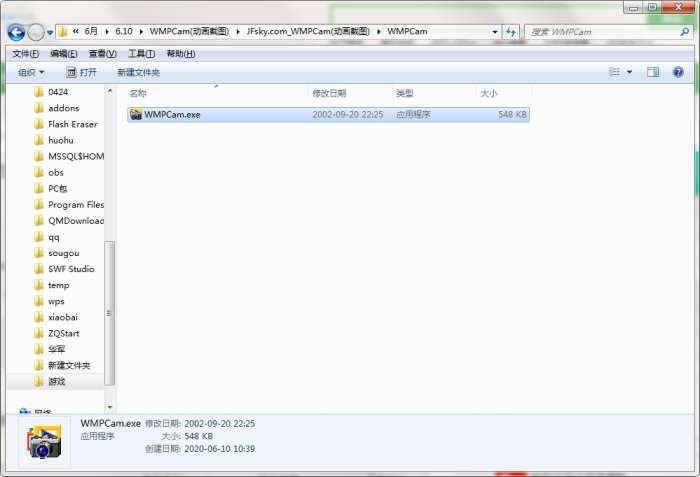700x477 pixels.
Task: Select the 华军 folder
Action: pyautogui.click(x=56, y=349)
